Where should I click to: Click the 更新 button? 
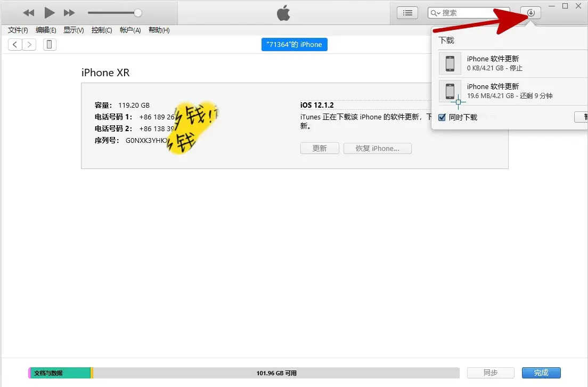320,148
